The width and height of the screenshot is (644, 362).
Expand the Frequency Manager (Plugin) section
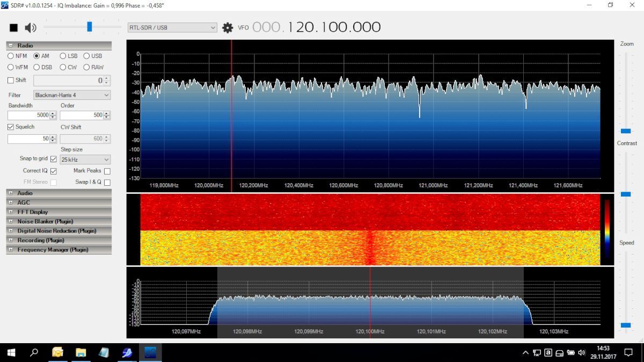(11, 250)
